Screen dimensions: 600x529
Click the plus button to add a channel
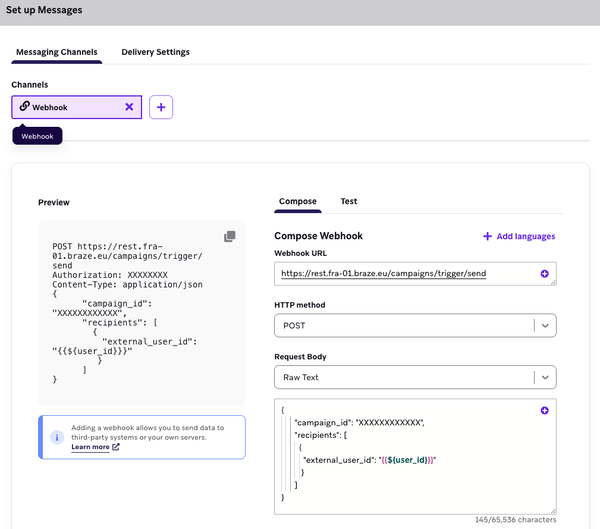point(161,107)
